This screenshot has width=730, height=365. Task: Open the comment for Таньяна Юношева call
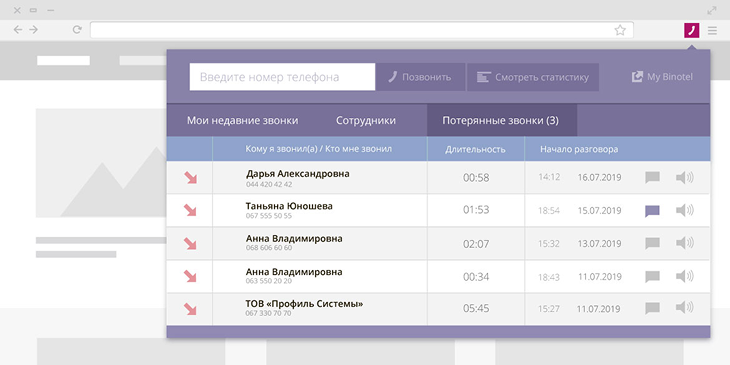(x=652, y=211)
